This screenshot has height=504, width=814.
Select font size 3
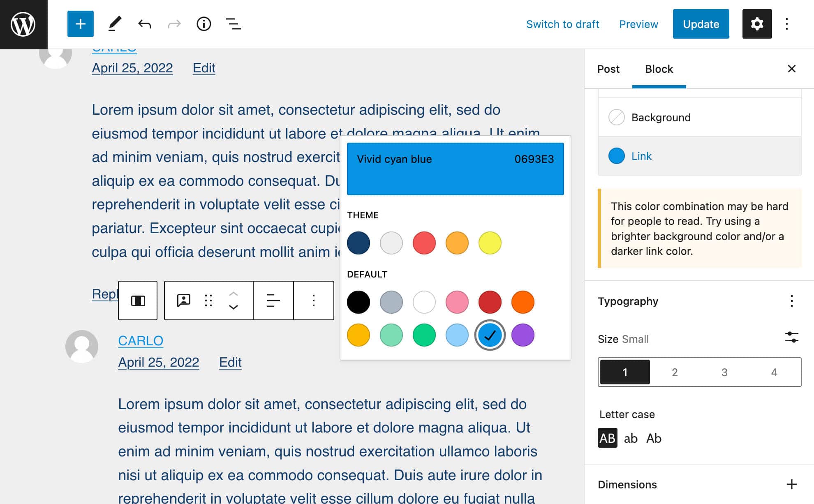tap(724, 372)
